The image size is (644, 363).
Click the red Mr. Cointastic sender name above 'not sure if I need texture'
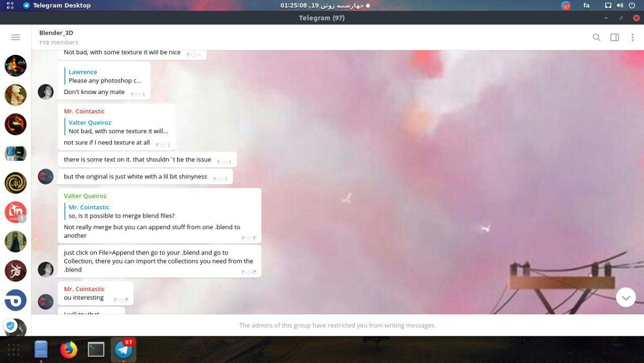85,111
